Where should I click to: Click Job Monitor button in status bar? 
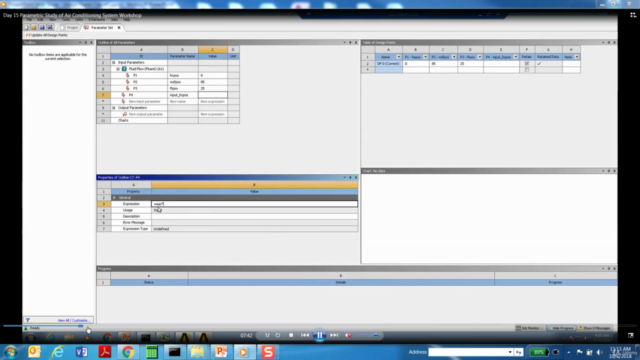[x=529, y=328]
